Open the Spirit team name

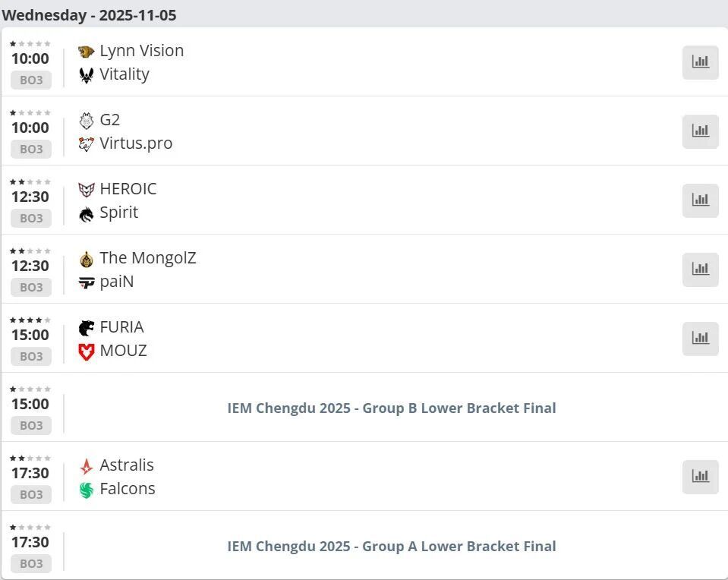(118, 213)
